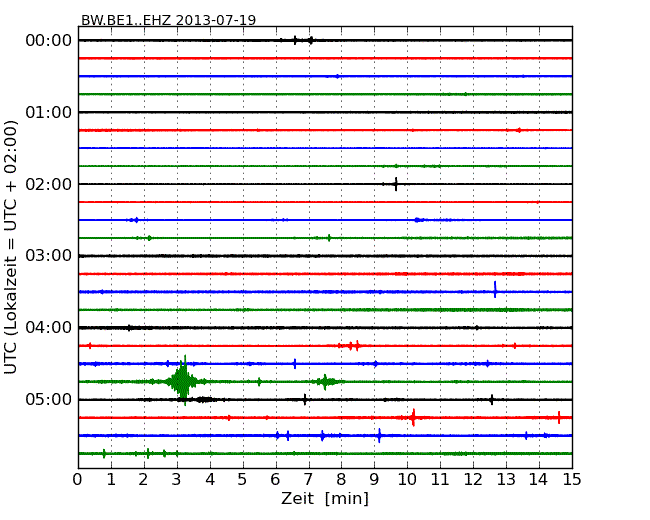Click the x-axis tick label 13
The height and width of the screenshot is (520, 650).
click(506, 480)
